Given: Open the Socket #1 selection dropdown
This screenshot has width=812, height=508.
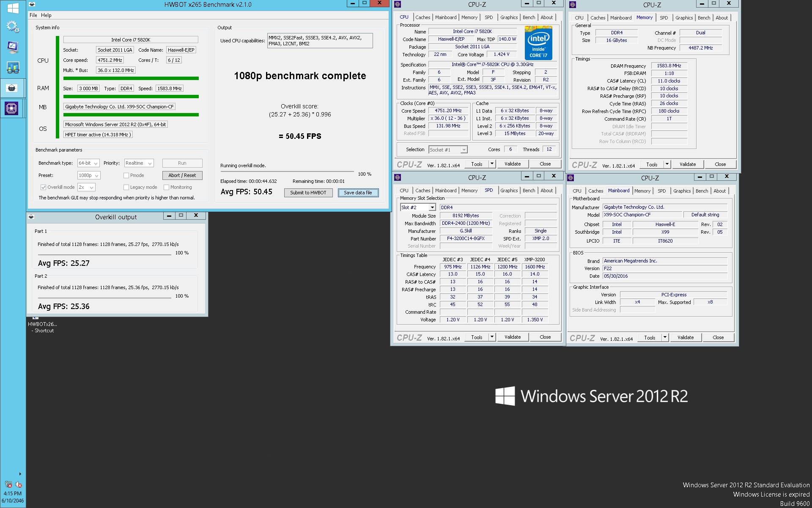Looking at the screenshot, I should click(x=448, y=149).
